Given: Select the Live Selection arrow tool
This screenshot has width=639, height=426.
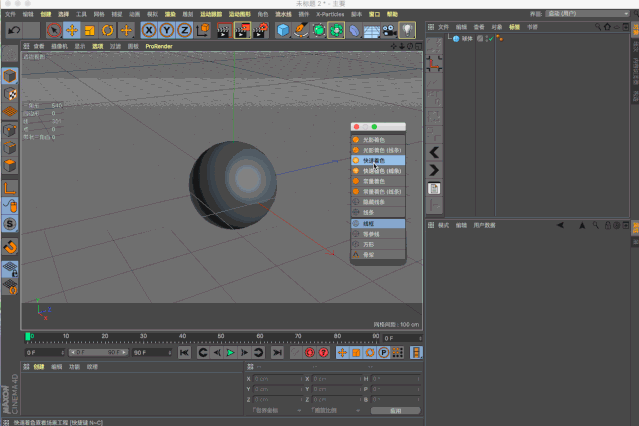Looking at the screenshot, I should click(x=54, y=30).
